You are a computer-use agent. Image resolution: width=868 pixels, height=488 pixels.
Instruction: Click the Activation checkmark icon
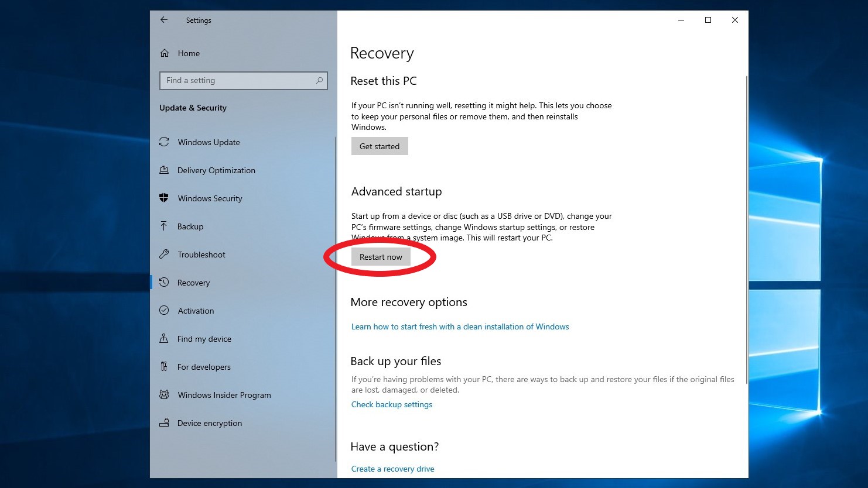point(164,311)
